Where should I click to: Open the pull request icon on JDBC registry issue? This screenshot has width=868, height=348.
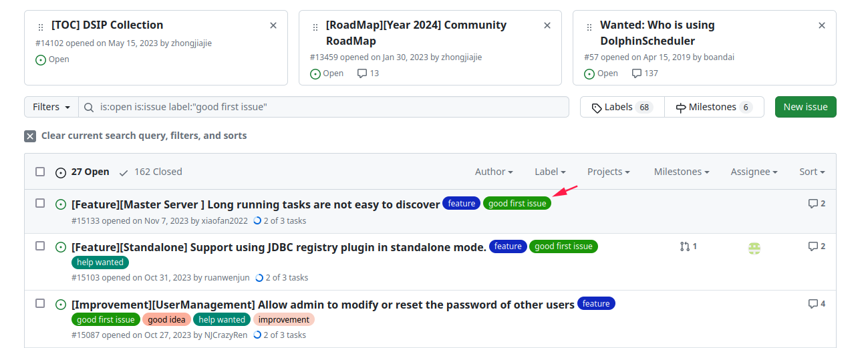[684, 246]
